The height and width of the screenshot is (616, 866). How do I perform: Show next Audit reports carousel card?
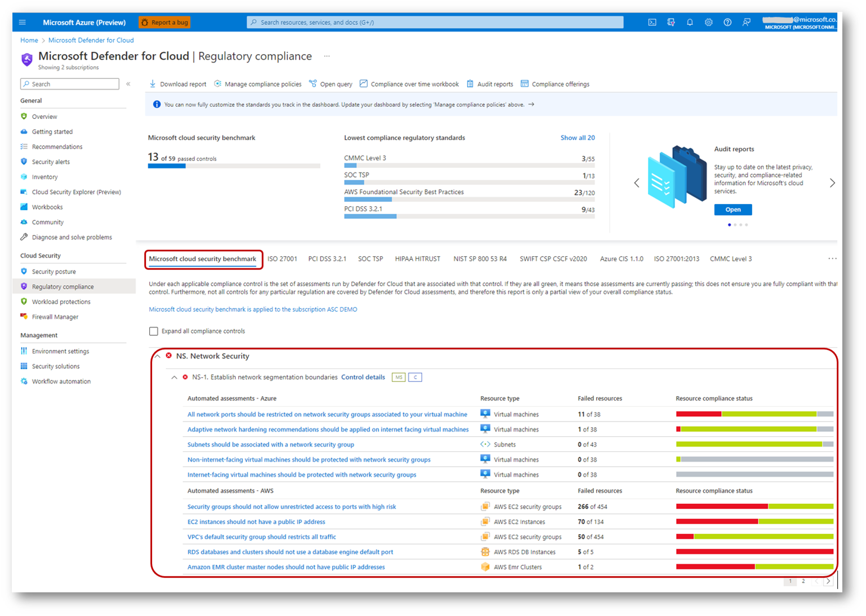coord(832,183)
